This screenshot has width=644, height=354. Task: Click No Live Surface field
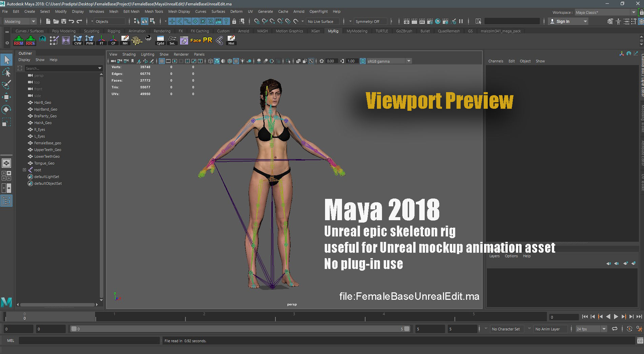(x=322, y=21)
